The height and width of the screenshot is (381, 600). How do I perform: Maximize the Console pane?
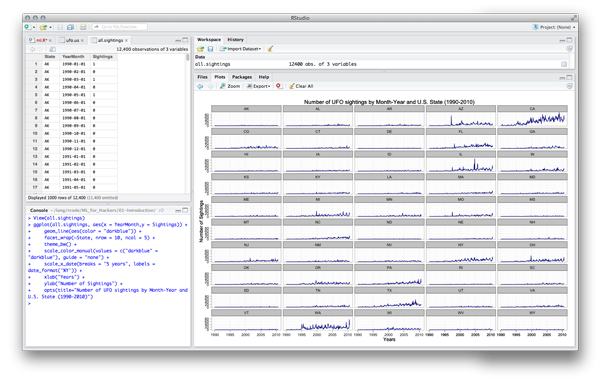point(185,210)
